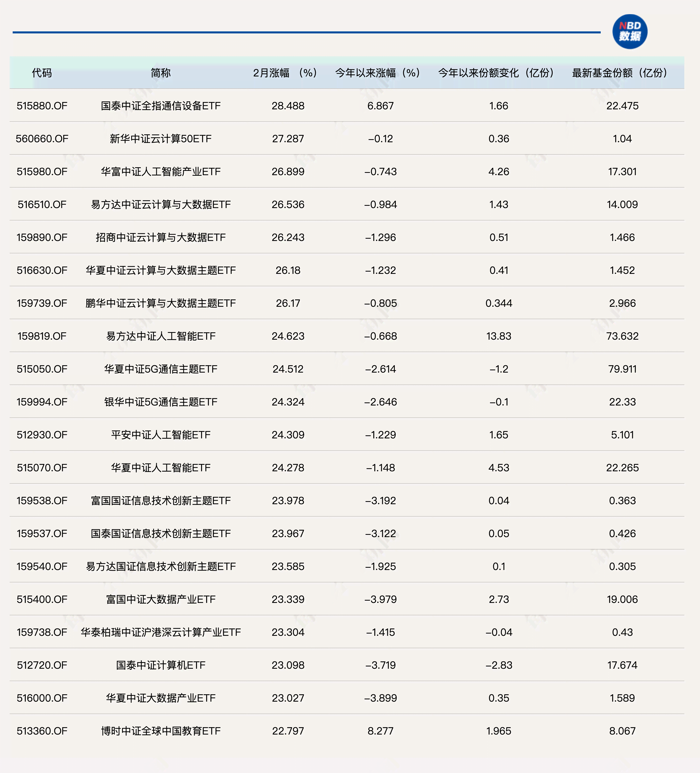Select 易方达中证云计算与大数据ETF name
This screenshot has height=773, width=700.
(x=161, y=204)
